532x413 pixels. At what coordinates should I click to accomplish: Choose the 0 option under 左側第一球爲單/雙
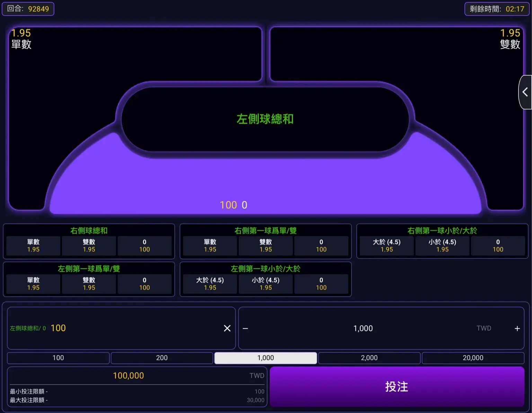pos(144,284)
